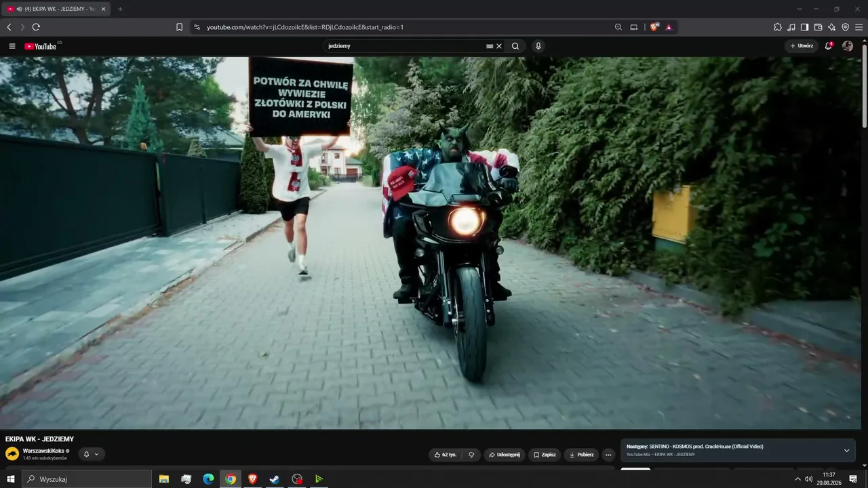Click the Utwórz create button
The width and height of the screenshot is (868, 488).
[x=802, y=46]
